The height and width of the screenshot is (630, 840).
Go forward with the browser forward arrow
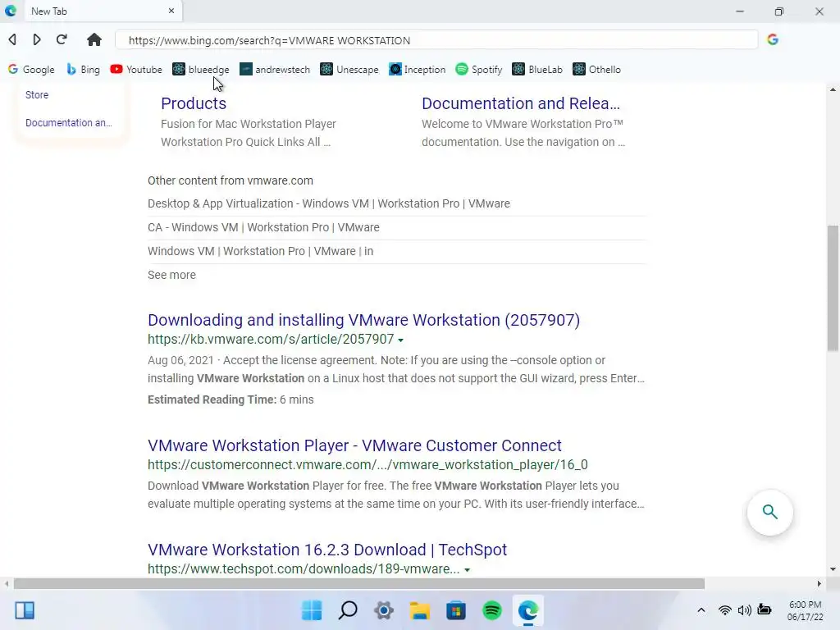coord(36,39)
